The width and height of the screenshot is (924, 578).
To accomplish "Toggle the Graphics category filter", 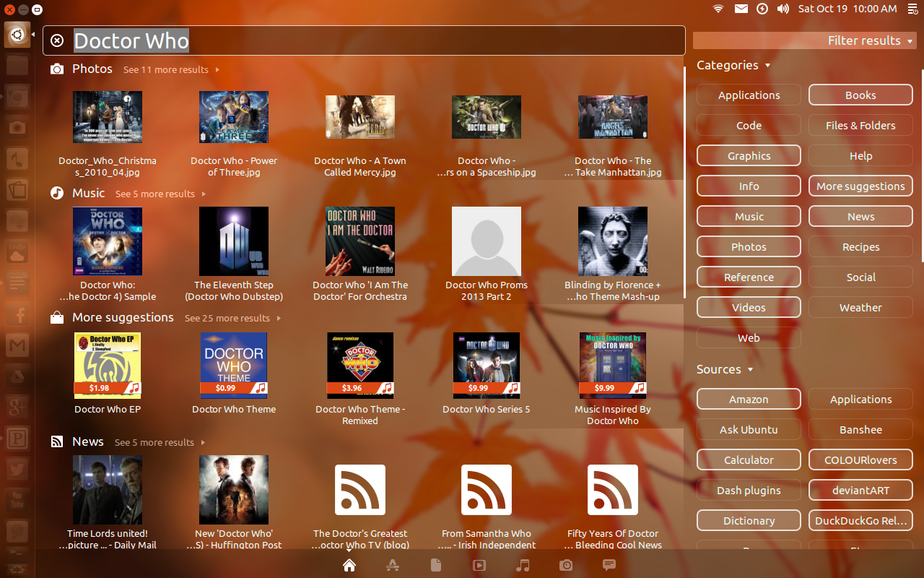I will point(749,156).
